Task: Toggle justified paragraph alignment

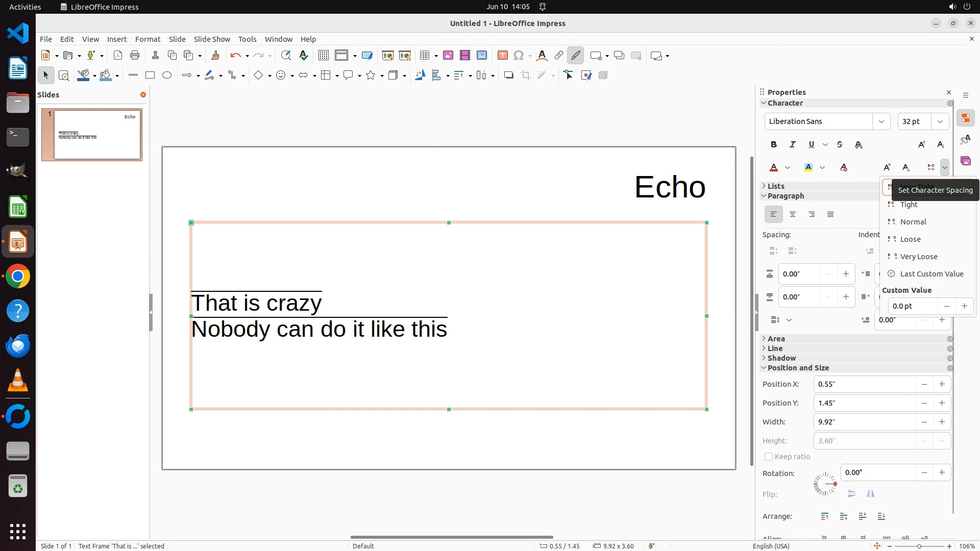Action: click(830, 215)
